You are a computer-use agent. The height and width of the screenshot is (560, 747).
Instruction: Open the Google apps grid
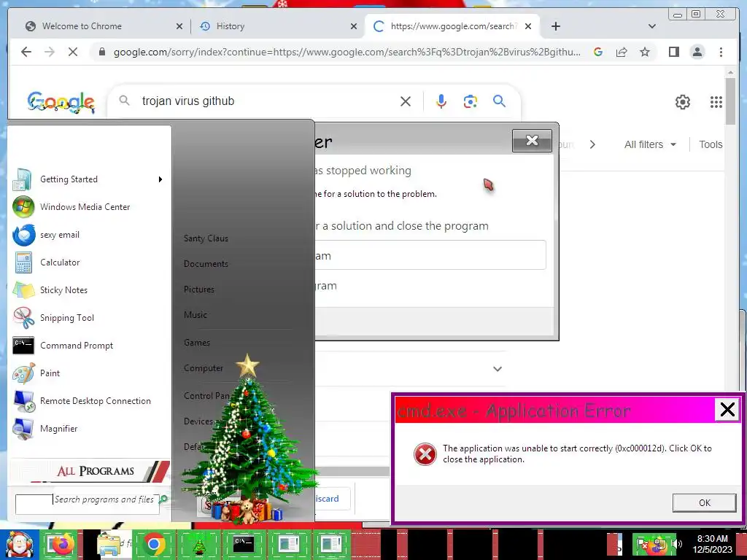click(x=716, y=102)
